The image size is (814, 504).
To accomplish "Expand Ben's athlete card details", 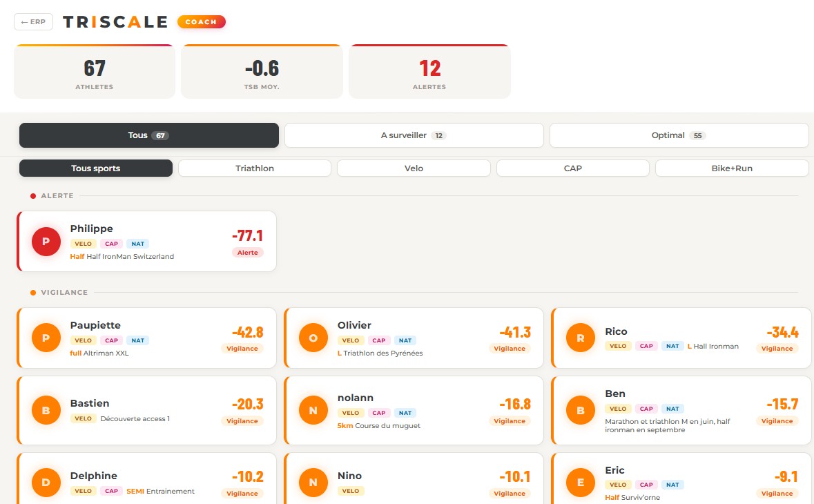I will coord(681,410).
